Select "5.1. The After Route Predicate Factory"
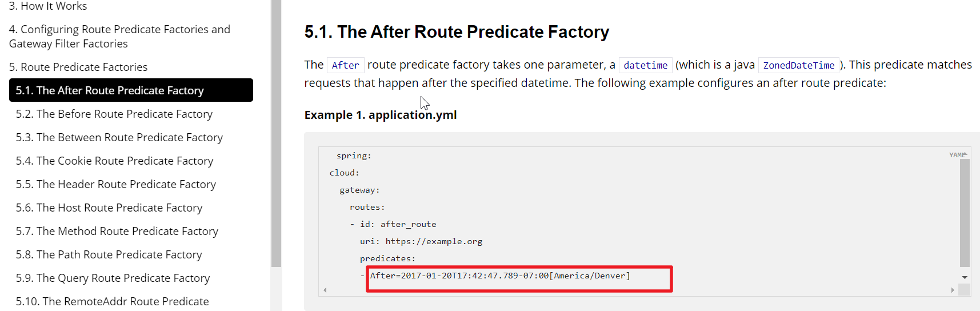Image resolution: width=980 pixels, height=311 pixels. click(x=110, y=90)
